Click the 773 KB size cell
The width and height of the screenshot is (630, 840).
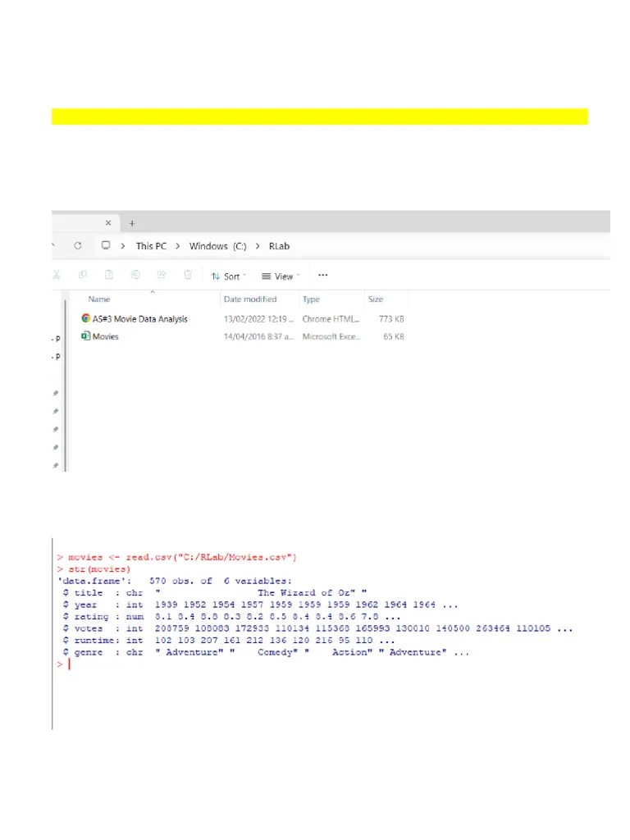391,319
